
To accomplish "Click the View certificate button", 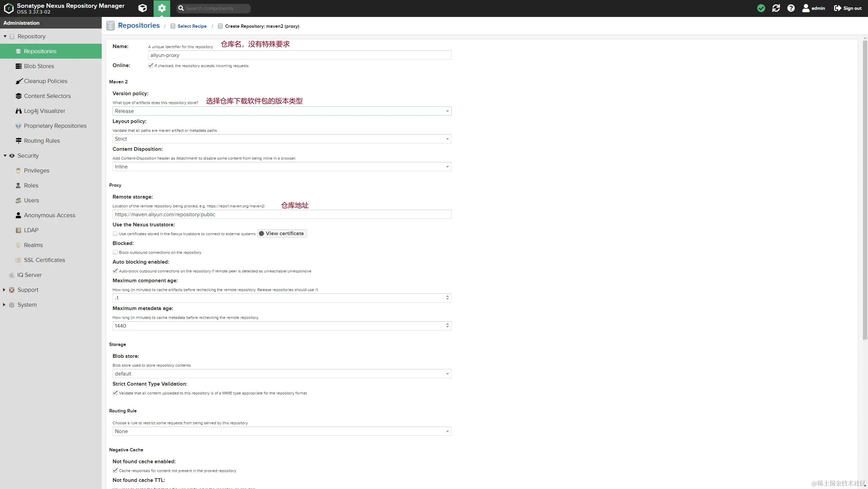I will click(282, 233).
